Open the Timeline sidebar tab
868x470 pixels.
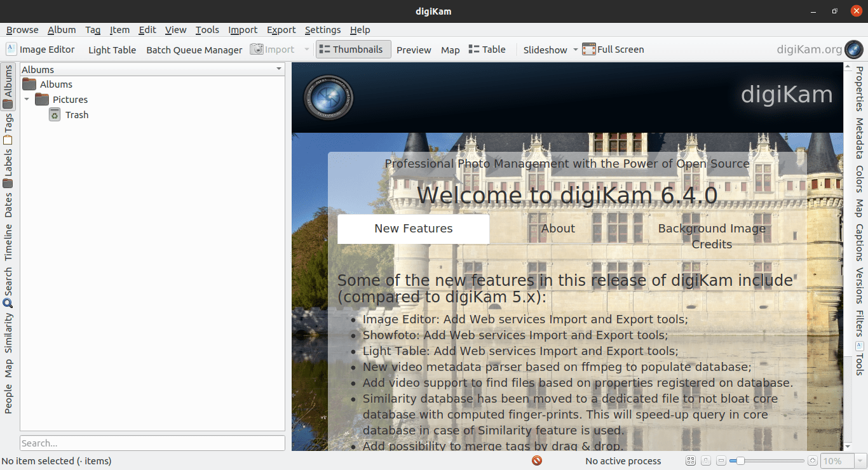point(8,242)
